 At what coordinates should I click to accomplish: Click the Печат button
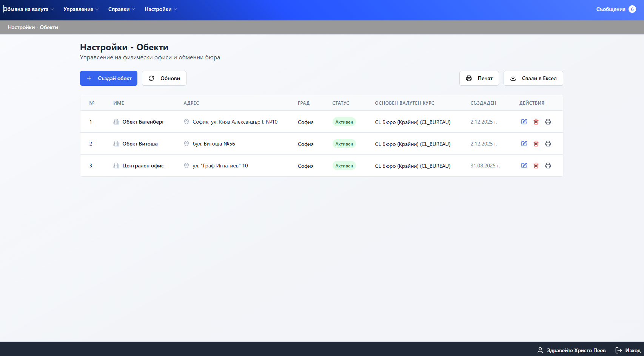[479, 78]
